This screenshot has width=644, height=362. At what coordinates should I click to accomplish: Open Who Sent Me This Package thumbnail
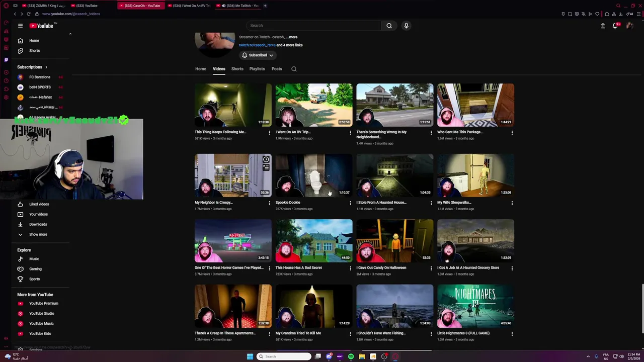click(x=475, y=105)
